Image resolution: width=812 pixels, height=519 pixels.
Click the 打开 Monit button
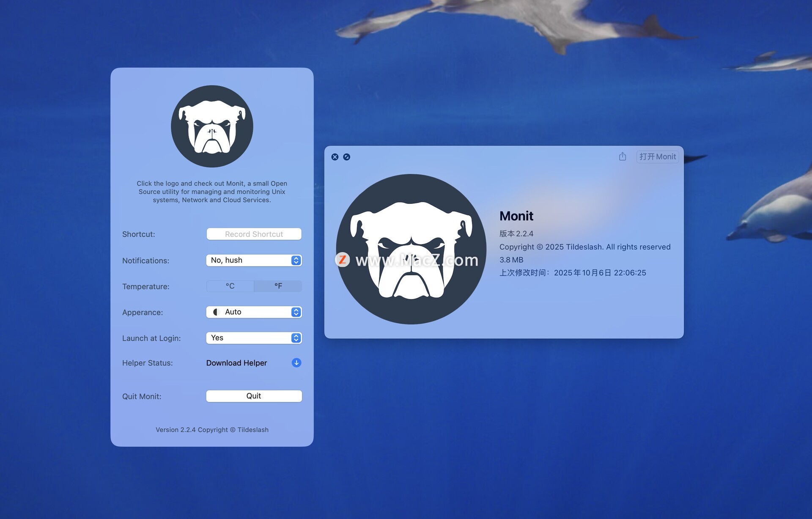tap(657, 157)
